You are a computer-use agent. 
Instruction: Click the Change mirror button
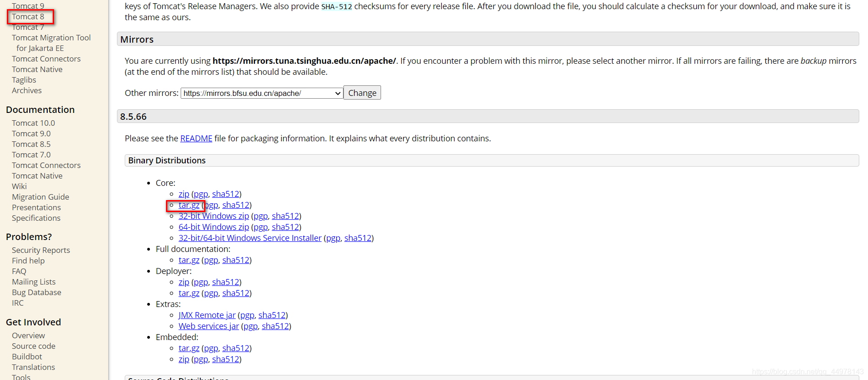click(x=362, y=93)
